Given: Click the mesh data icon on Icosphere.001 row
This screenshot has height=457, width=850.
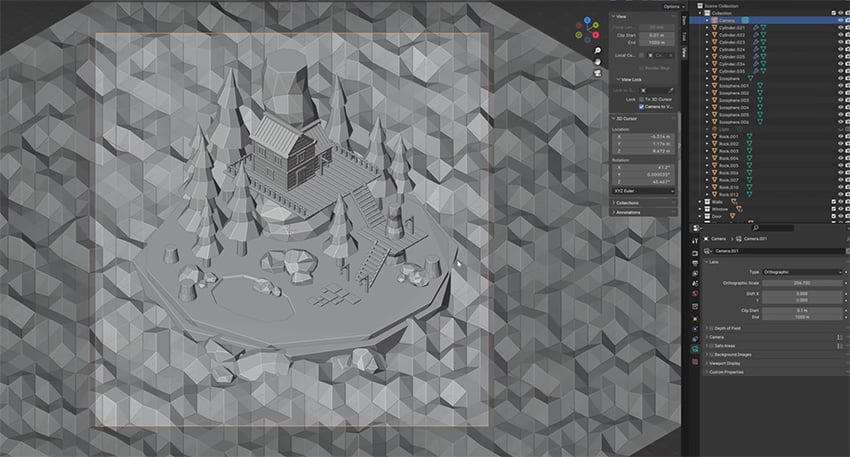Looking at the screenshot, I should point(759,86).
